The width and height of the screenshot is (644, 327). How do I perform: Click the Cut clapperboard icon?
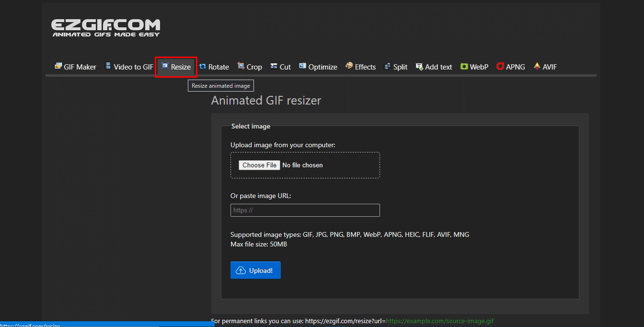point(274,67)
